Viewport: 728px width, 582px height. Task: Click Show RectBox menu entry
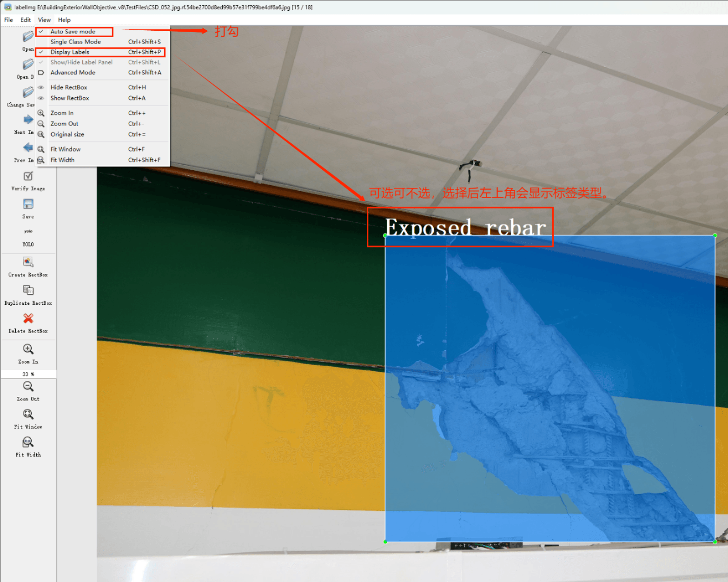pyautogui.click(x=70, y=98)
